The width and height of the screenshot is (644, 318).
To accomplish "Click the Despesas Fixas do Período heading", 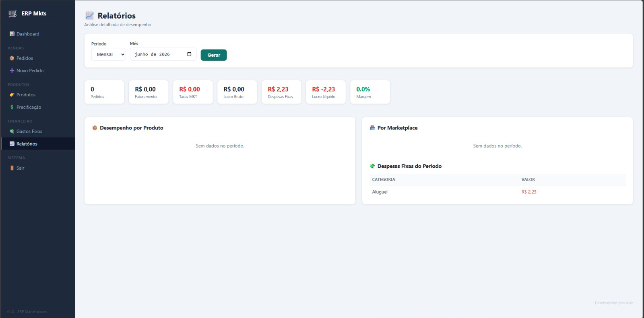I will point(409,166).
